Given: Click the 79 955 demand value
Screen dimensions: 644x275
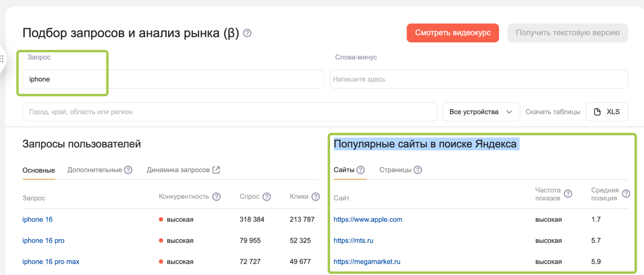Looking at the screenshot, I should click(x=250, y=241).
